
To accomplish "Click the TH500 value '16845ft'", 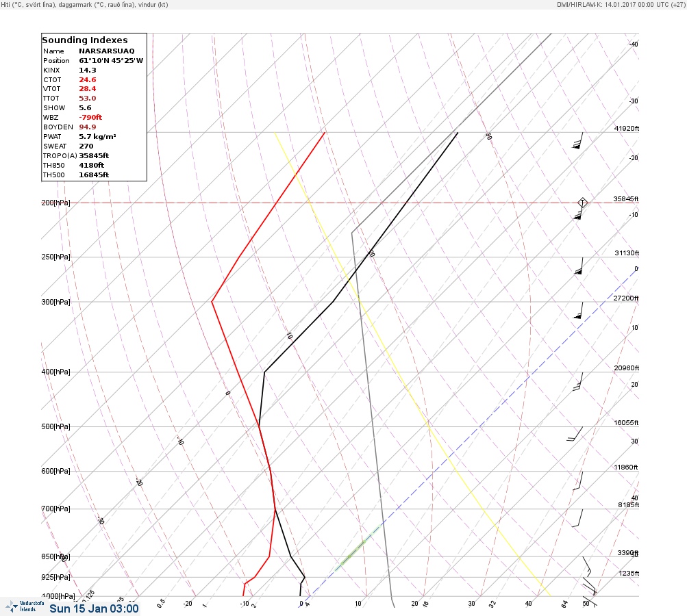I will pos(94,175).
